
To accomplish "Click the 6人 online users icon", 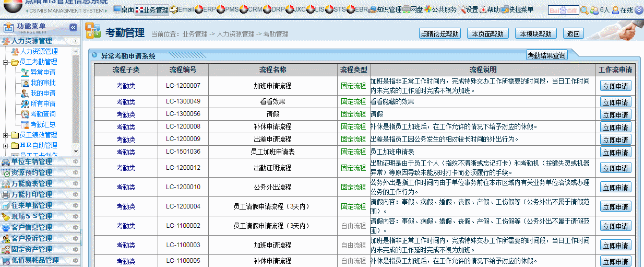I will (x=599, y=10).
